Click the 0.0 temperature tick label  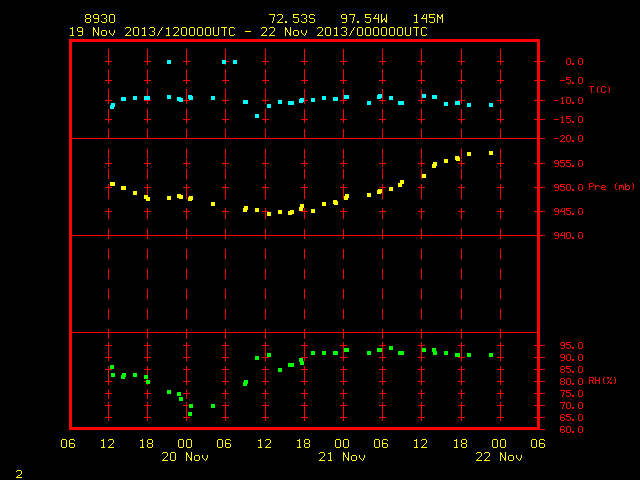pos(574,62)
